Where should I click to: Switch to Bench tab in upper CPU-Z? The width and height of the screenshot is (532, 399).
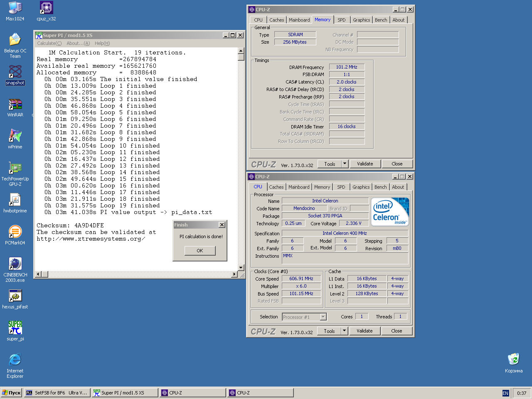click(381, 20)
